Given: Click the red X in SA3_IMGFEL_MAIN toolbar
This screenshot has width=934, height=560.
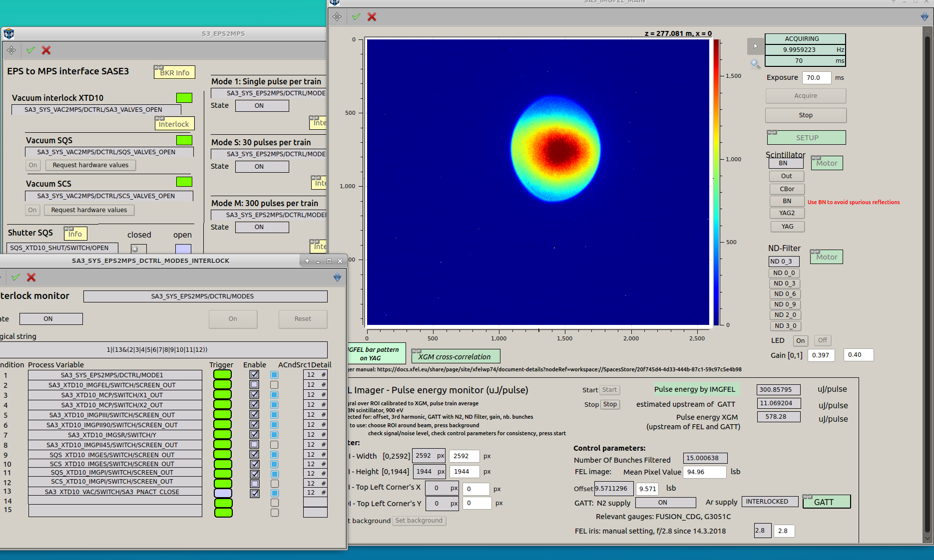Looking at the screenshot, I should [372, 17].
